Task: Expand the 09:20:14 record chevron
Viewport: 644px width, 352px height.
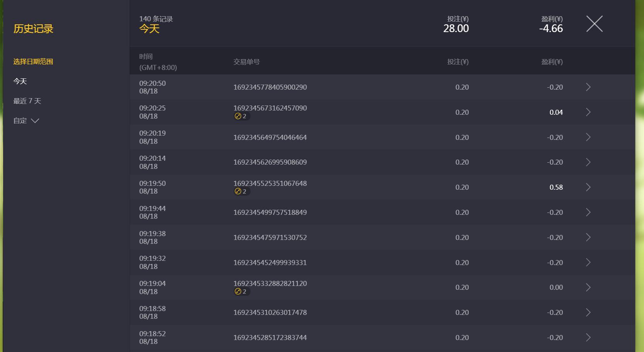Action: (x=588, y=162)
